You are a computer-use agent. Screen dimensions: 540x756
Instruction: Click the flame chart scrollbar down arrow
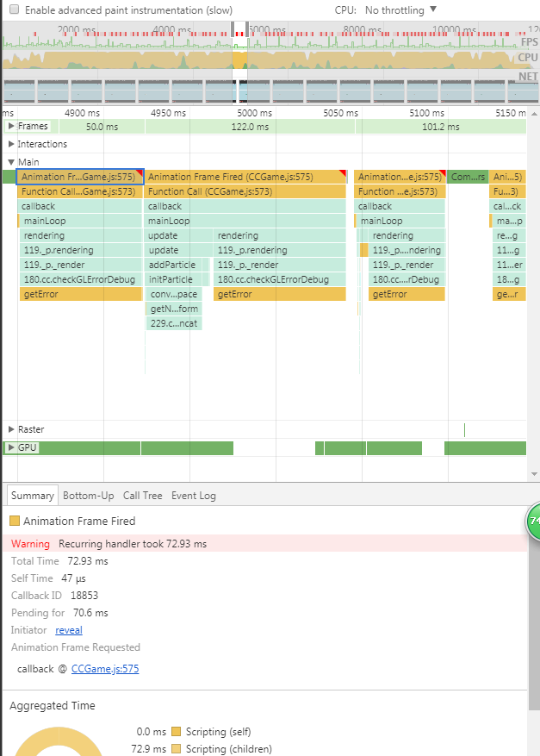[x=534, y=474]
